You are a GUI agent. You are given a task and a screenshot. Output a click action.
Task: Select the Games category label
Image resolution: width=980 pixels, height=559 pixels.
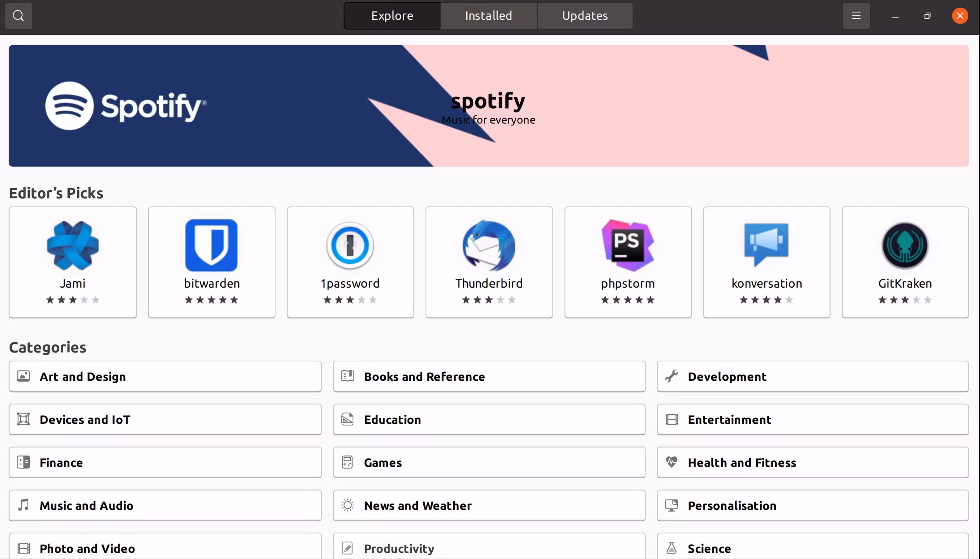point(383,463)
